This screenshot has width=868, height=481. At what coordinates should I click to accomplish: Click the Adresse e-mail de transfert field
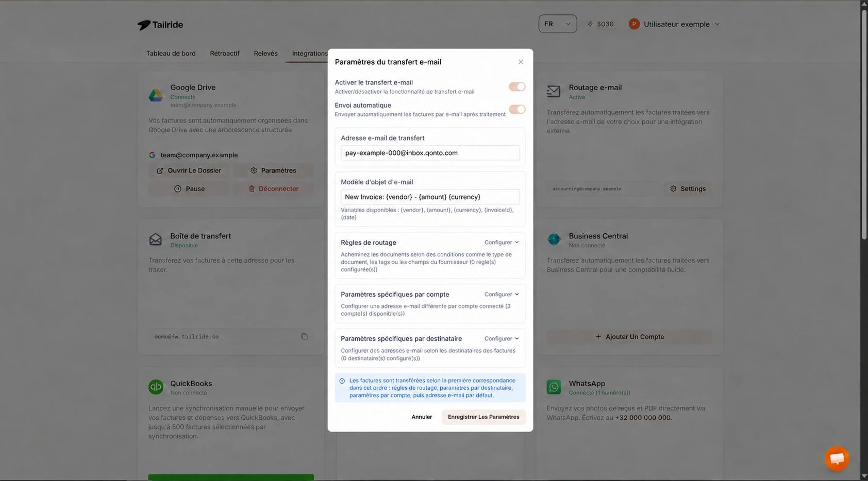(x=430, y=153)
